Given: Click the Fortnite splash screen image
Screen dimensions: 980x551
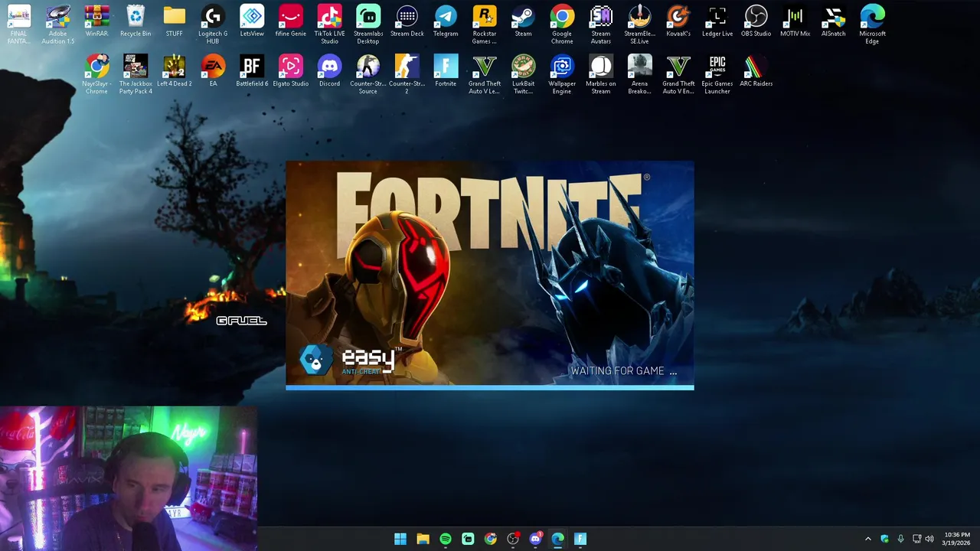Looking at the screenshot, I should [x=490, y=275].
